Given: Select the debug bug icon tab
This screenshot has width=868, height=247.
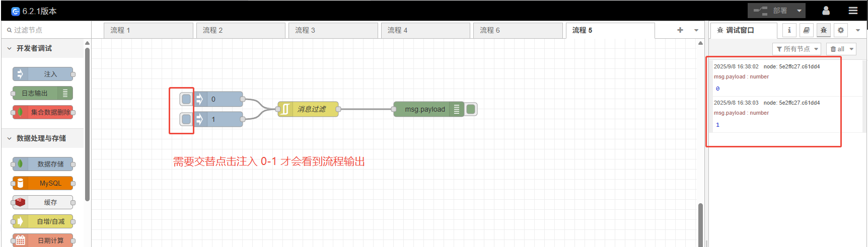Looking at the screenshot, I should point(824,30).
